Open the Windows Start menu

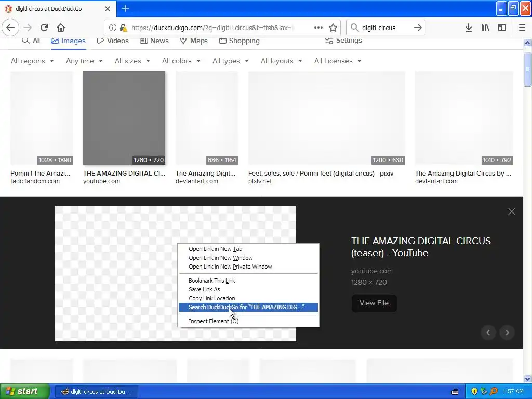[24, 392]
